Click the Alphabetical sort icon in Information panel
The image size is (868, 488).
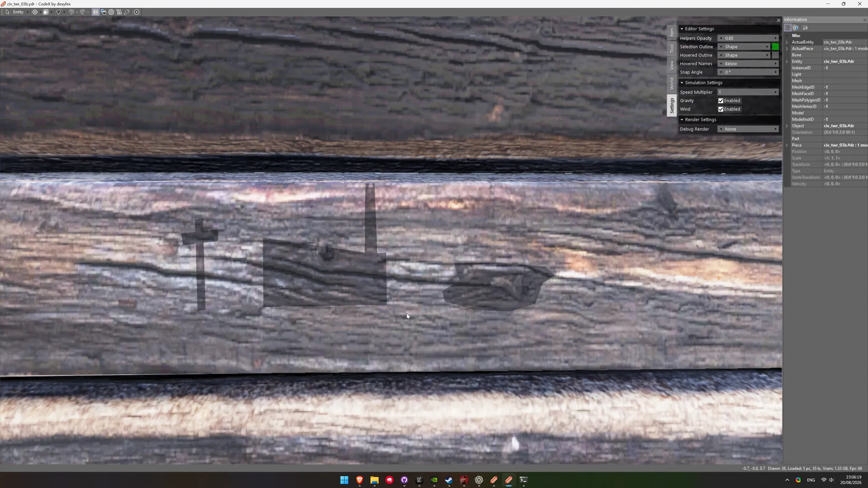tap(796, 28)
